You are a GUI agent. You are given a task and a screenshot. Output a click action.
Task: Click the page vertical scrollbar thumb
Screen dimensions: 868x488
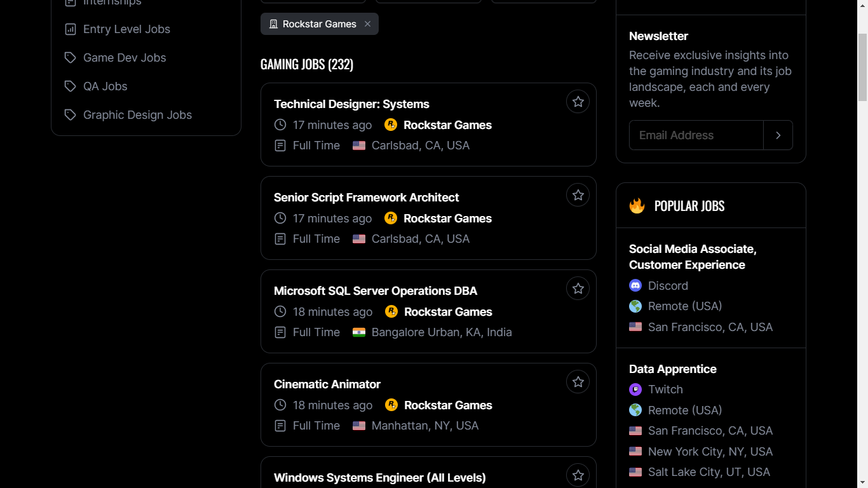coord(862,67)
